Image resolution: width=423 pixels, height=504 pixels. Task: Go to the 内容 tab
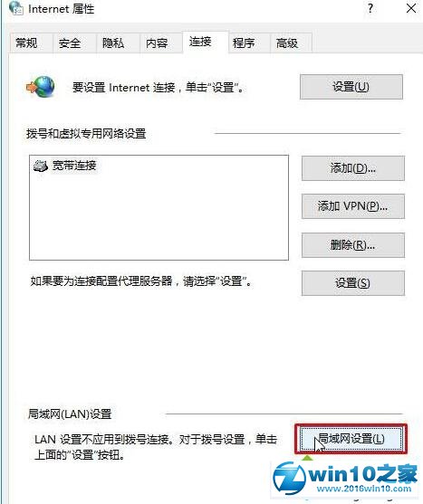(157, 43)
